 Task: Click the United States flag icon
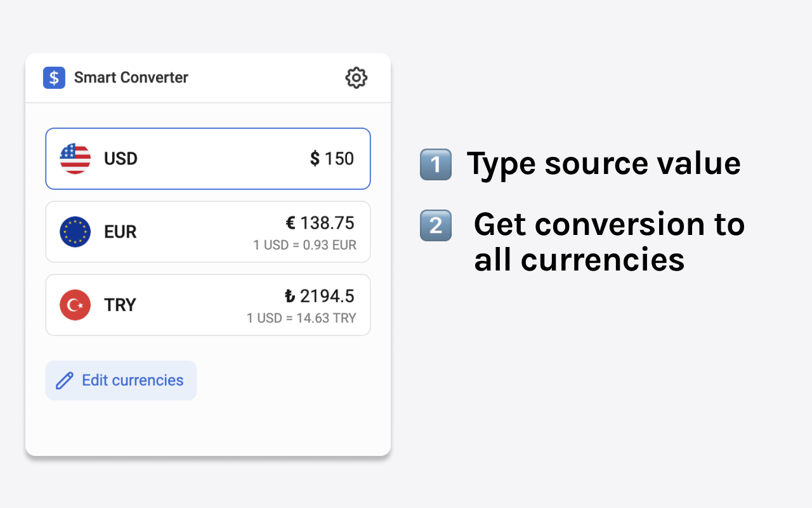75,159
